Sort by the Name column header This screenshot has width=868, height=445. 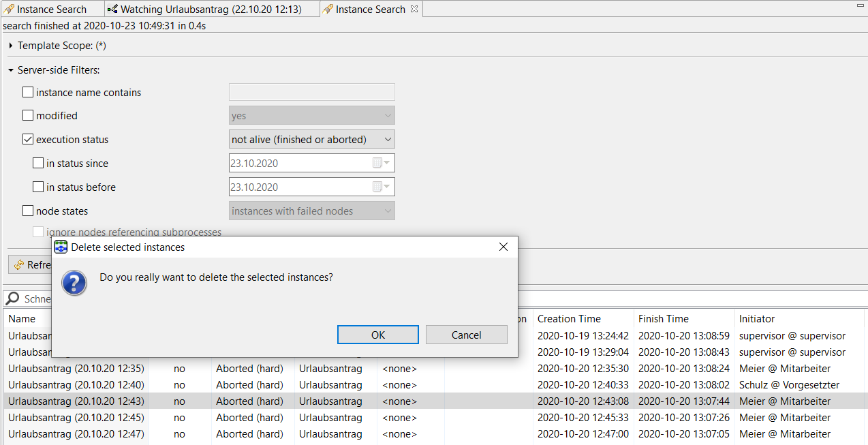coord(22,319)
